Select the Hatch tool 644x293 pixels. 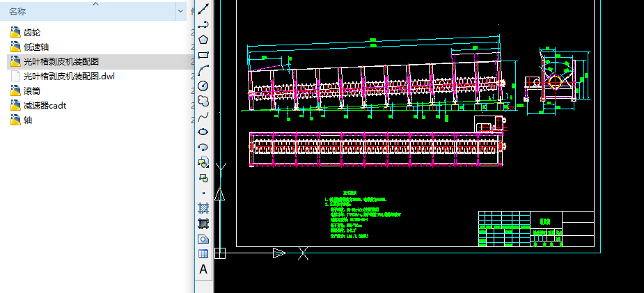tap(203, 209)
